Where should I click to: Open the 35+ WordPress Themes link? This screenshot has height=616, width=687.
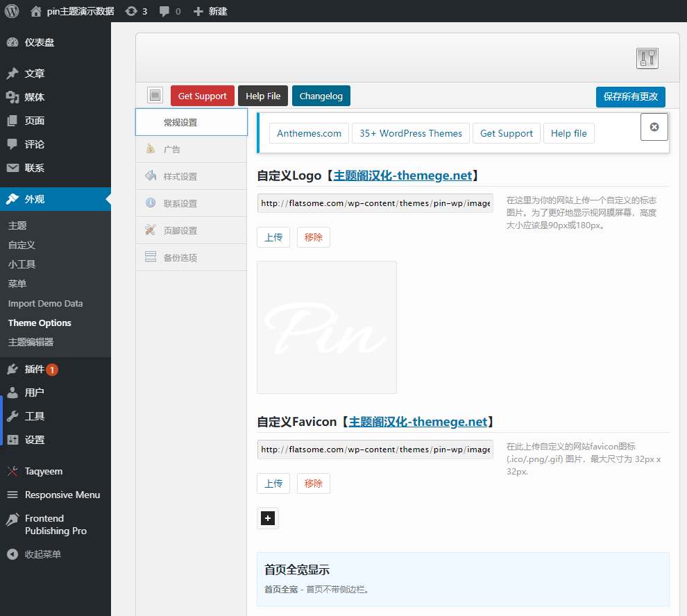point(411,133)
